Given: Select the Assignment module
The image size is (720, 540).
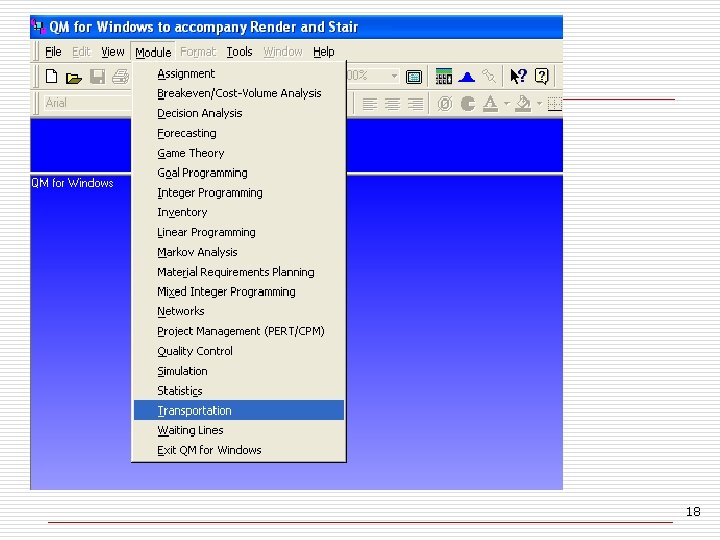Looking at the screenshot, I should pos(239,74).
